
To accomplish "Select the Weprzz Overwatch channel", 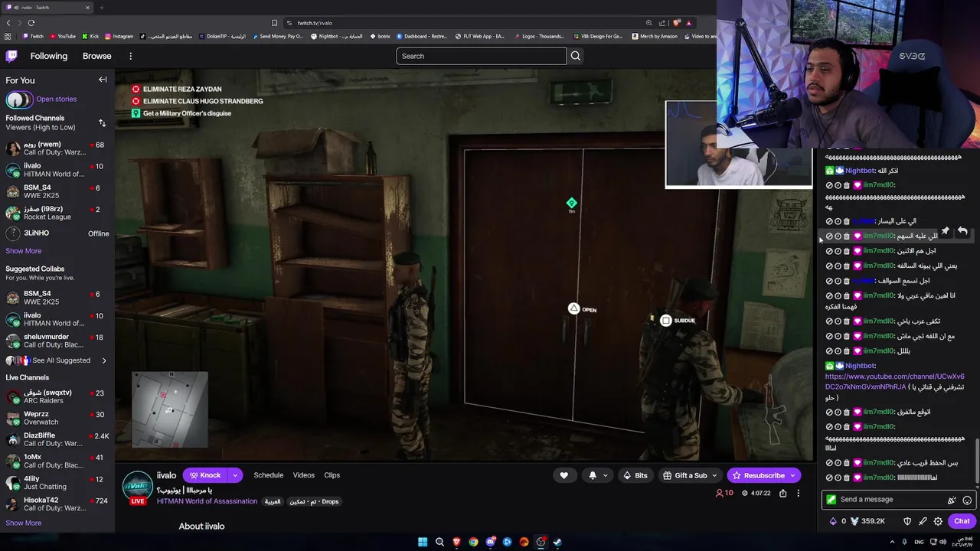I will (57, 418).
